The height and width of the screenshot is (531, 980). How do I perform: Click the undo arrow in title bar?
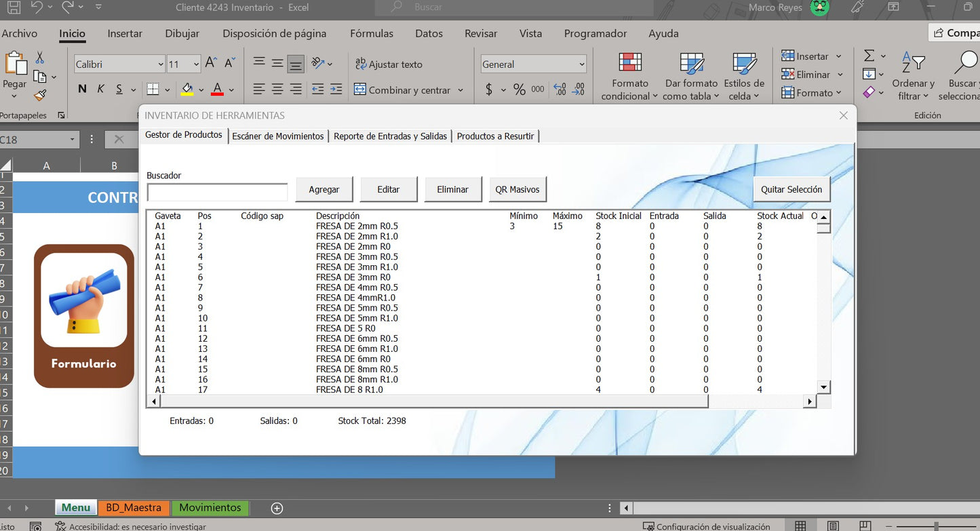(x=36, y=7)
